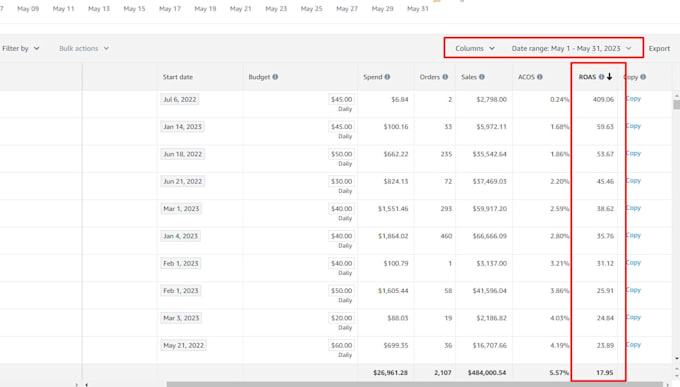This screenshot has height=387, width=680.
Task: Copy the campaign with ROAS 31.12
Action: [x=634, y=262]
